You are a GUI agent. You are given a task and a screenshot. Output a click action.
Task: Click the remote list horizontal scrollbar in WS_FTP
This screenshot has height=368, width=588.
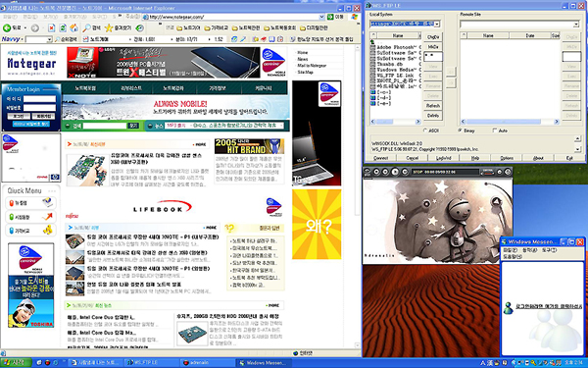tap(510, 122)
